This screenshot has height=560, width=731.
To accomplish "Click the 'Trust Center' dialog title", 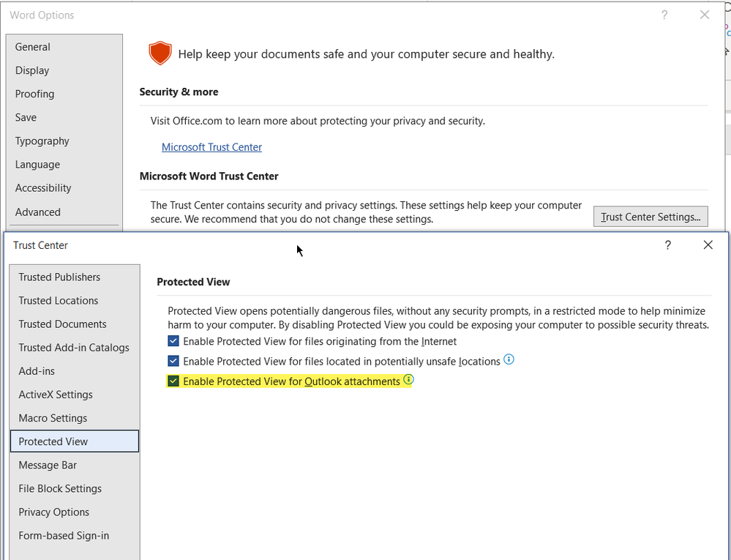I will click(40, 245).
